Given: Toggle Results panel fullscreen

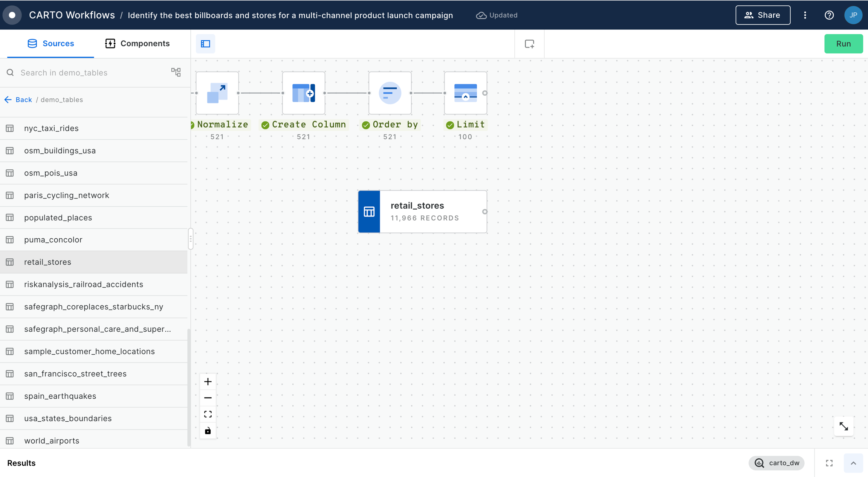Looking at the screenshot, I should tap(829, 463).
